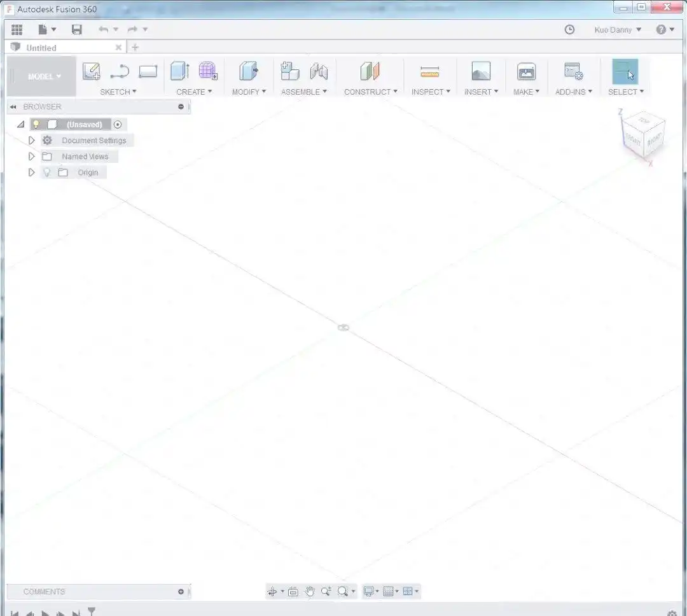The width and height of the screenshot is (687, 616).
Task: Click the Redo arrow
Action: click(x=132, y=29)
